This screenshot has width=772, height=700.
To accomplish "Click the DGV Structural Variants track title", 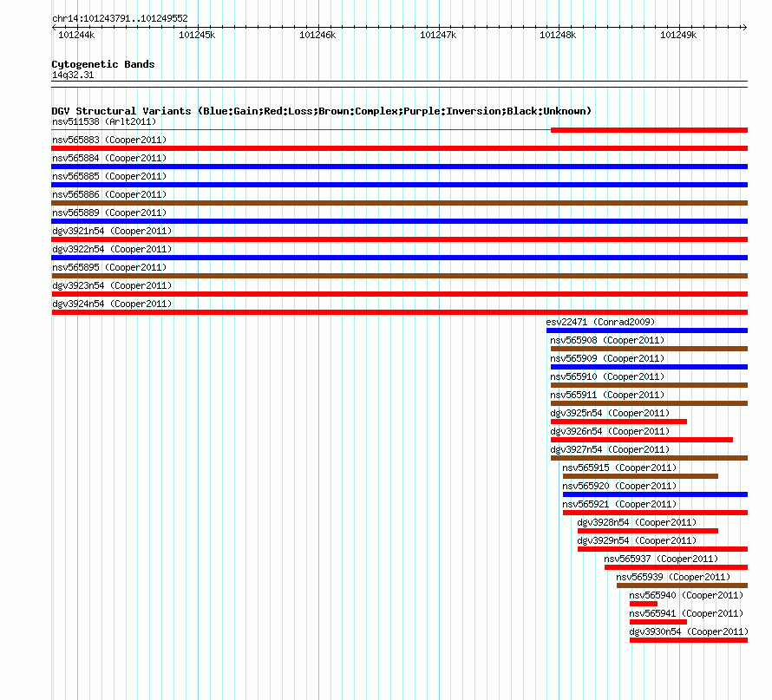I will tap(322, 111).
